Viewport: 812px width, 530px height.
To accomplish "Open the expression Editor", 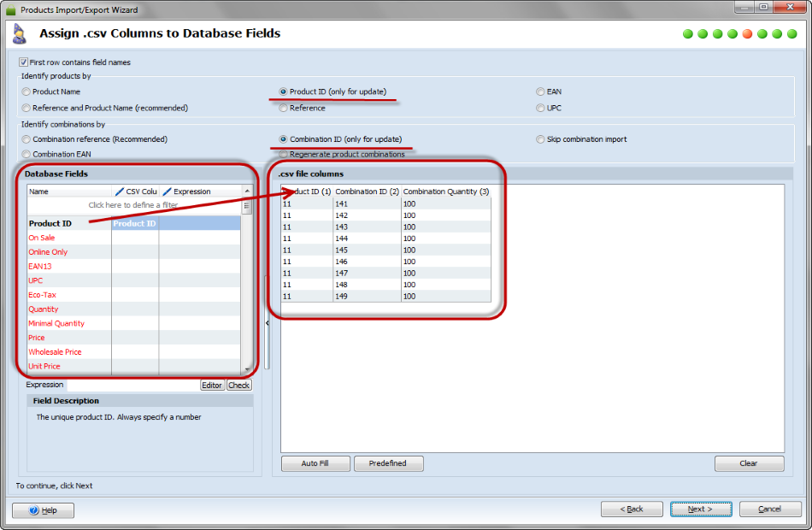I will click(x=212, y=386).
